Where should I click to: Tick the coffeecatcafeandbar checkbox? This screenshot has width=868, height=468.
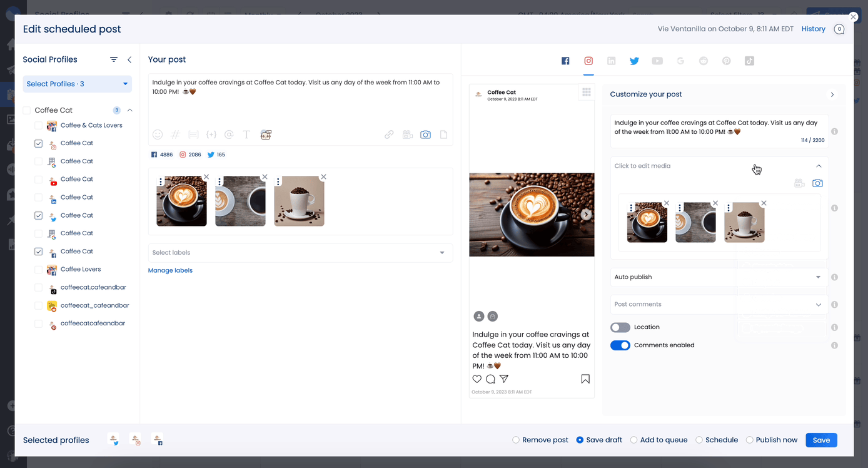[38, 324]
